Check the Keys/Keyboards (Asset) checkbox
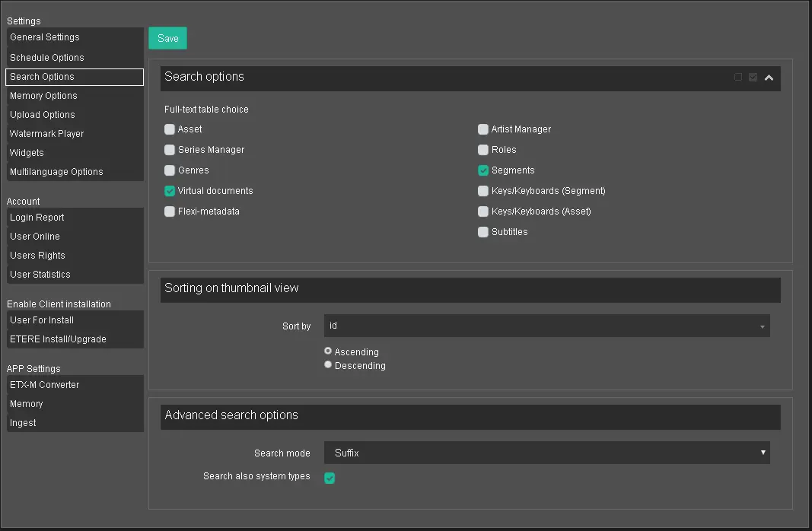 click(483, 211)
